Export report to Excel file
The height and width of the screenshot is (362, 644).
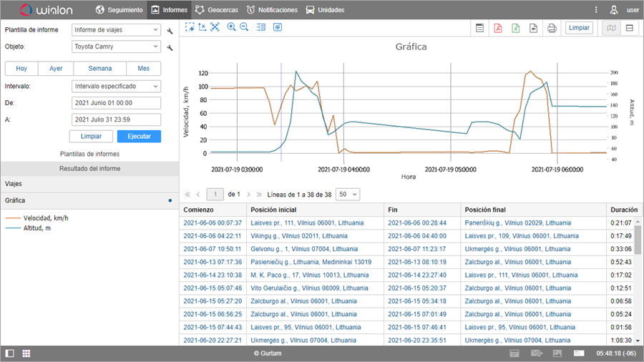515,29
